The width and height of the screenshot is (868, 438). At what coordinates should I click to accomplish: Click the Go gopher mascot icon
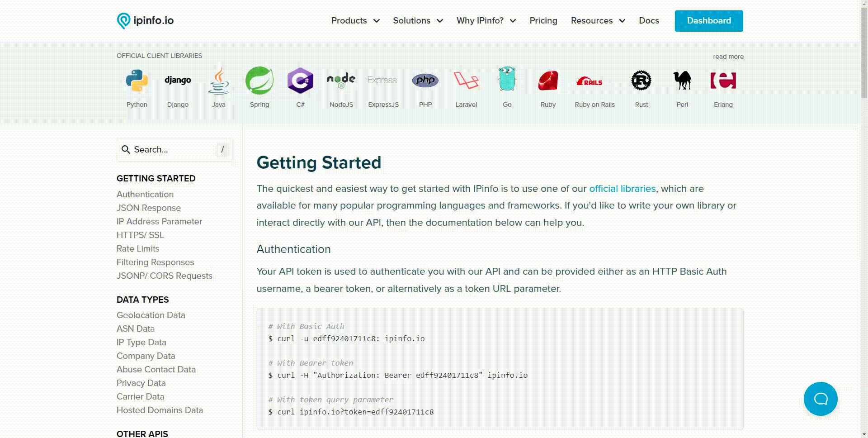507,80
